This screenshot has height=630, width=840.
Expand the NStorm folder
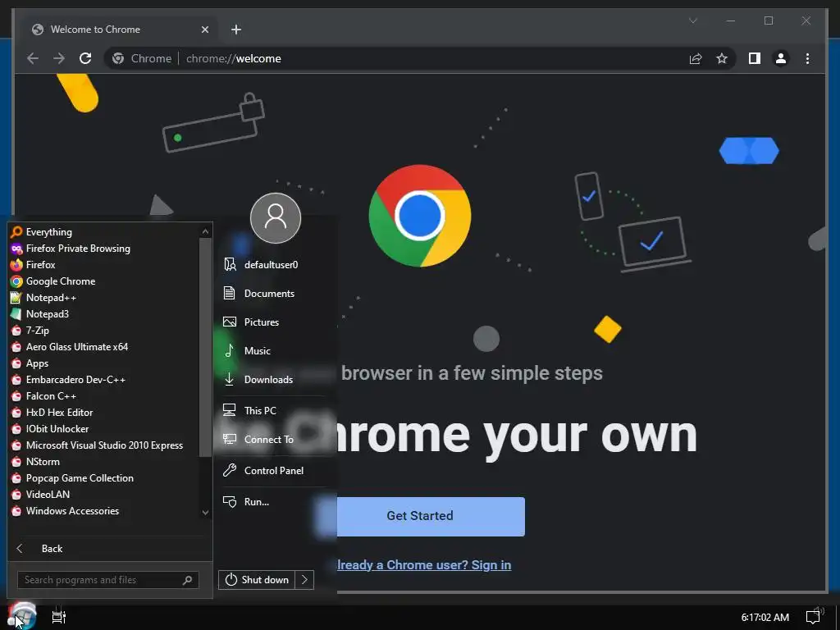tap(104, 462)
